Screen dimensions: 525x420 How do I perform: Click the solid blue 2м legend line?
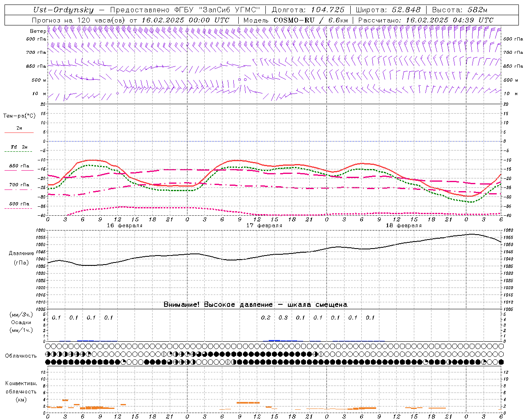point(19,133)
